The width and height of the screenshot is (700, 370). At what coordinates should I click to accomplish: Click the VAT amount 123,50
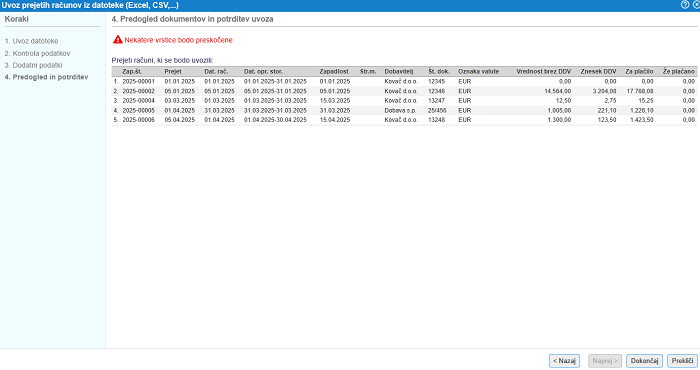coord(607,120)
